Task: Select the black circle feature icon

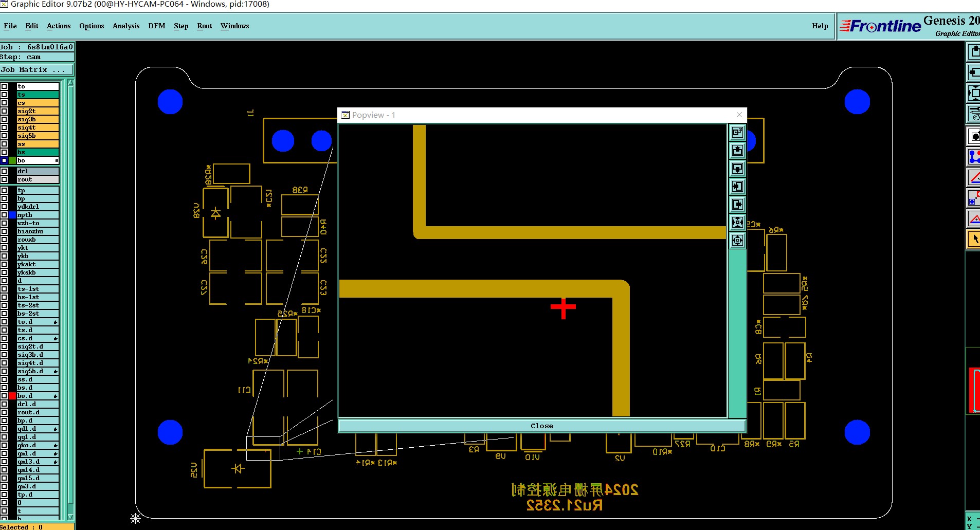Action: tap(974, 136)
